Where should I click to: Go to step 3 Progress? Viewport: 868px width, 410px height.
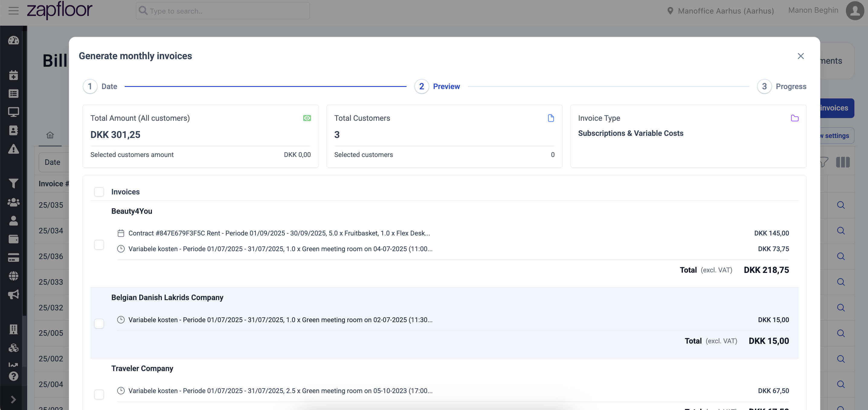point(782,87)
